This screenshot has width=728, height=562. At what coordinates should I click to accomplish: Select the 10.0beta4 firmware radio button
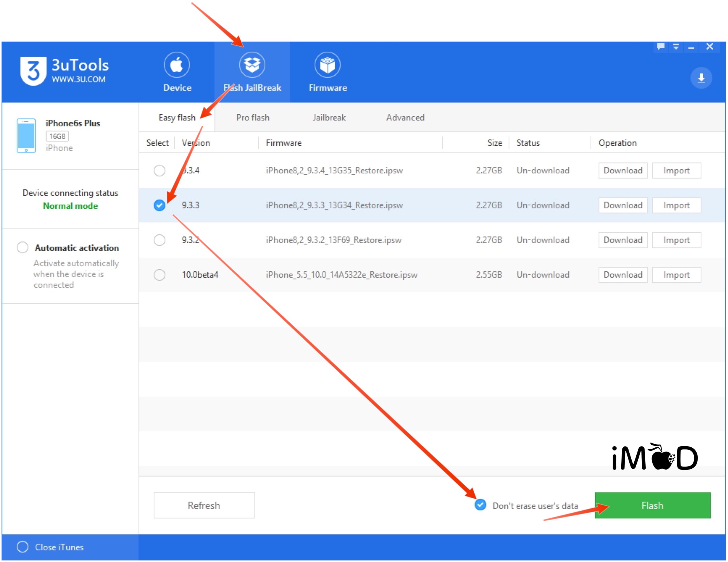point(159,275)
